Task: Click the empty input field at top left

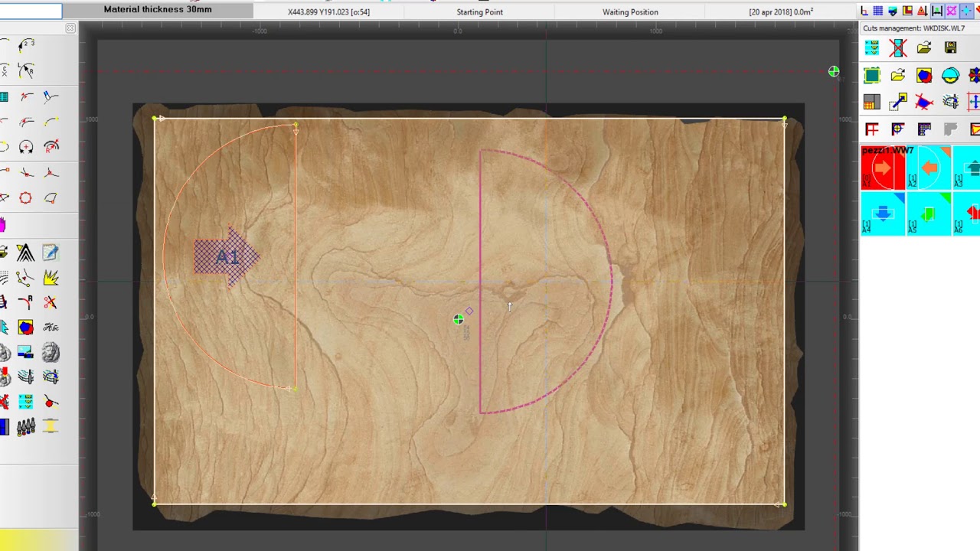Action: click(31, 11)
